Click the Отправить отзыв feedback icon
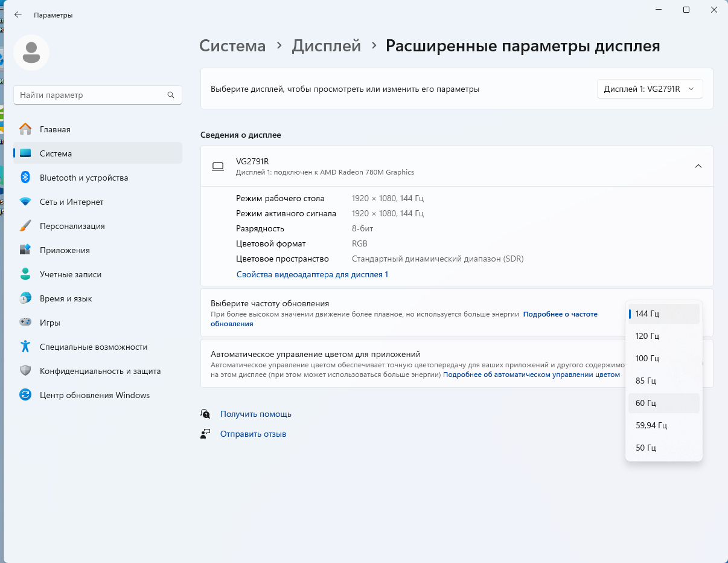728x563 pixels. point(206,434)
